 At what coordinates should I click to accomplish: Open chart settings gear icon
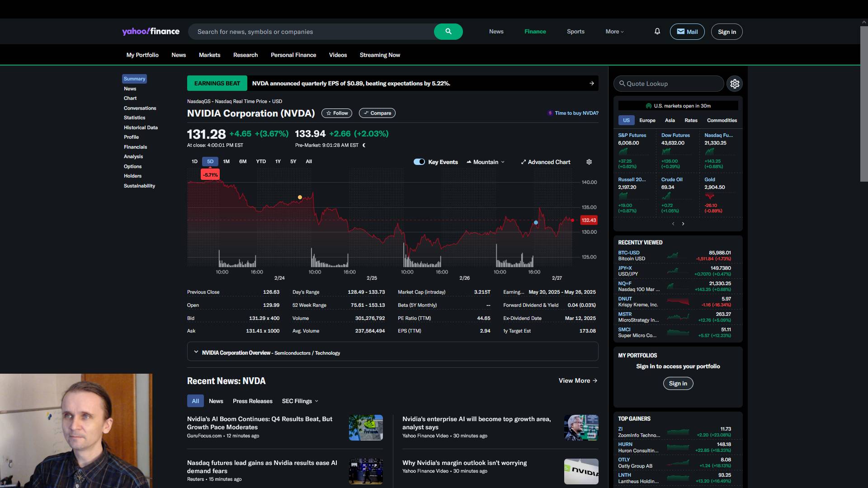[589, 162]
